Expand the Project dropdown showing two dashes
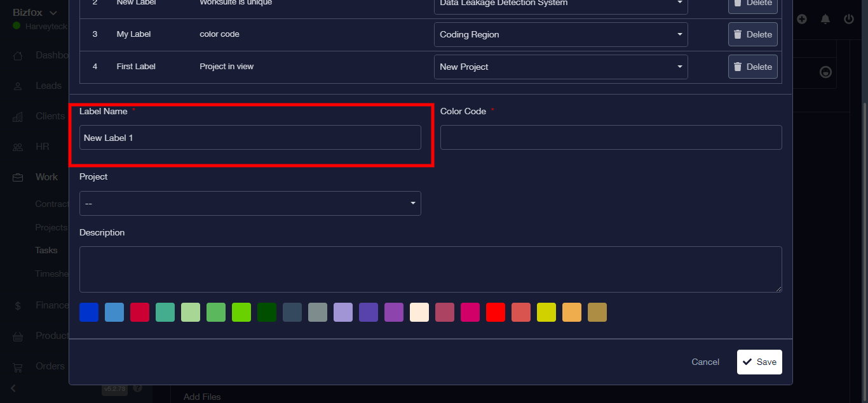This screenshot has height=403, width=868. [250, 203]
